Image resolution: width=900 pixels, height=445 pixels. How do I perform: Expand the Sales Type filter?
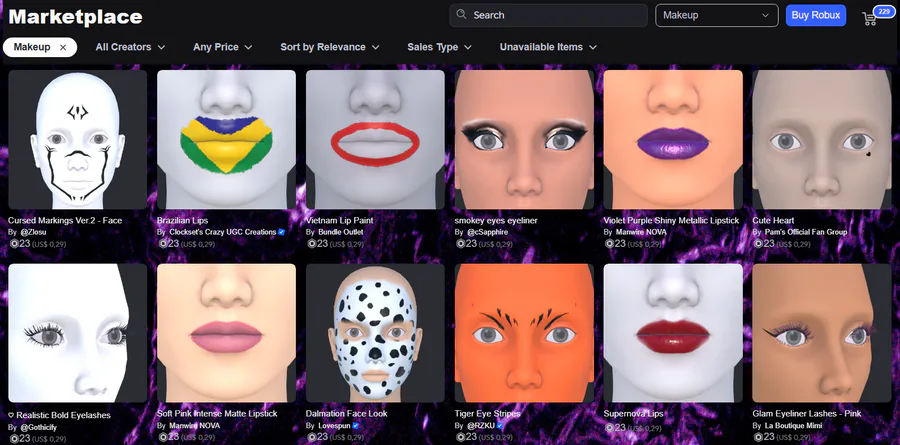[439, 47]
